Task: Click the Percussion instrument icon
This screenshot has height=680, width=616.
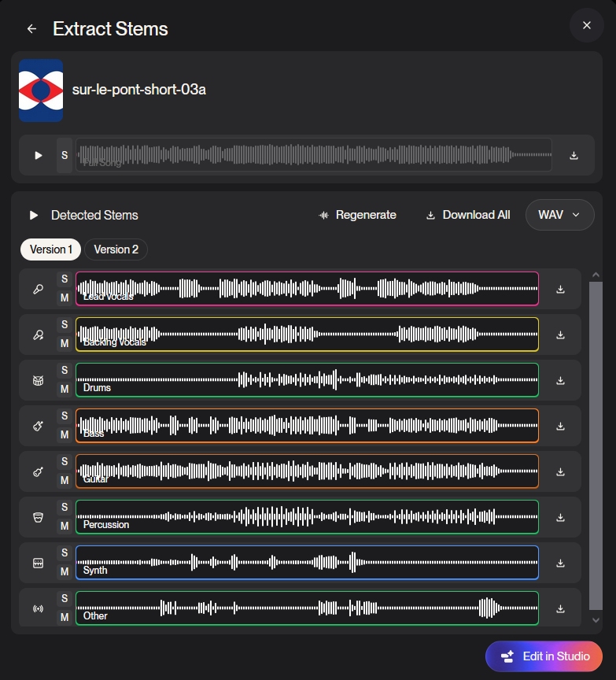Action: tap(38, 517)
